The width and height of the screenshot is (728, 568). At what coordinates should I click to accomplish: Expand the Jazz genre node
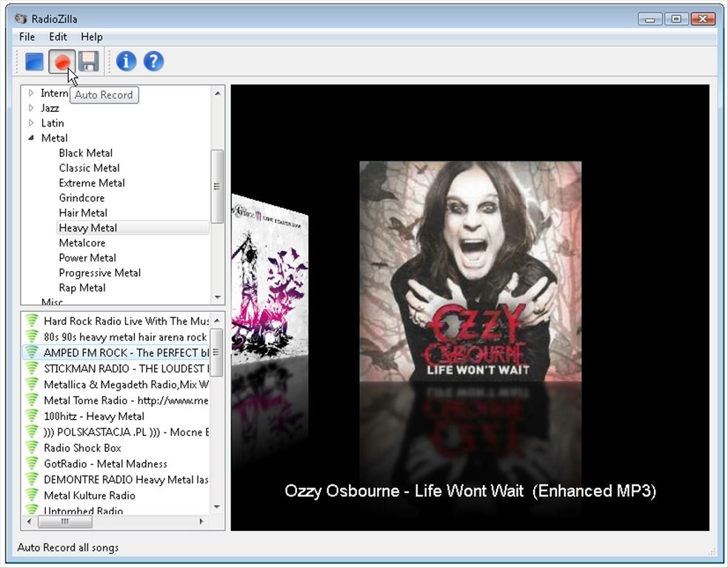[x=31, y=107]
